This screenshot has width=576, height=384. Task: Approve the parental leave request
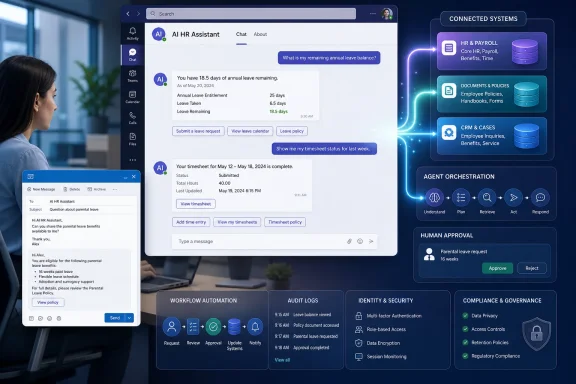[x=497, y=268]
